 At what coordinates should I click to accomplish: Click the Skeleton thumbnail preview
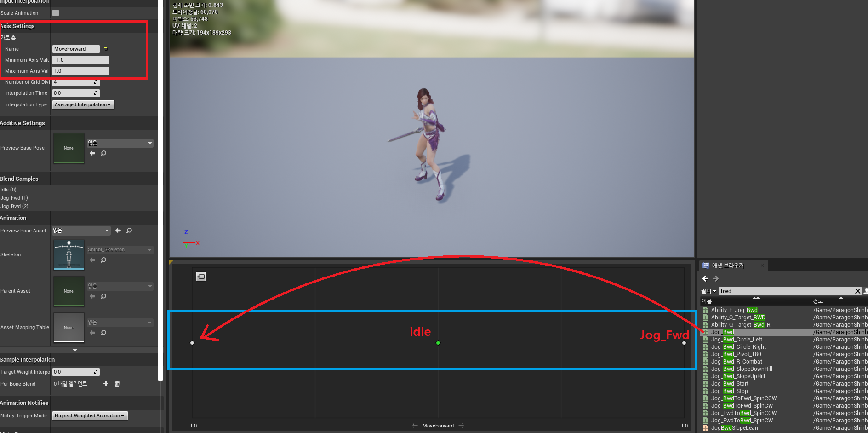click(69, 254)
